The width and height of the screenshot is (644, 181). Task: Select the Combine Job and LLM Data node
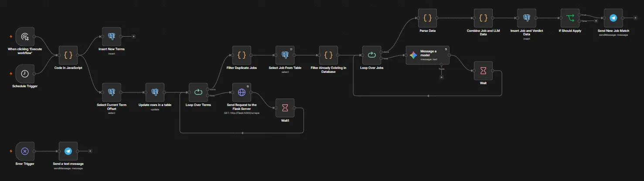point(483,18)
